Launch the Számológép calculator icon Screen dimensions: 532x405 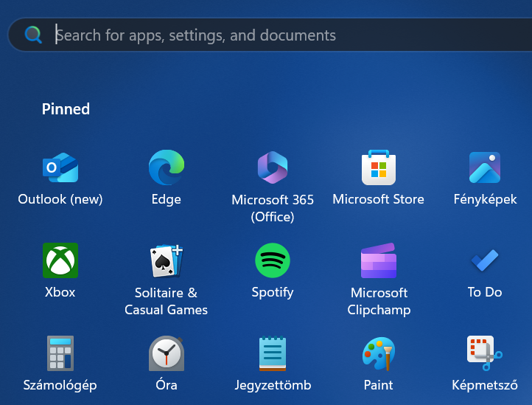coord(60,353)
